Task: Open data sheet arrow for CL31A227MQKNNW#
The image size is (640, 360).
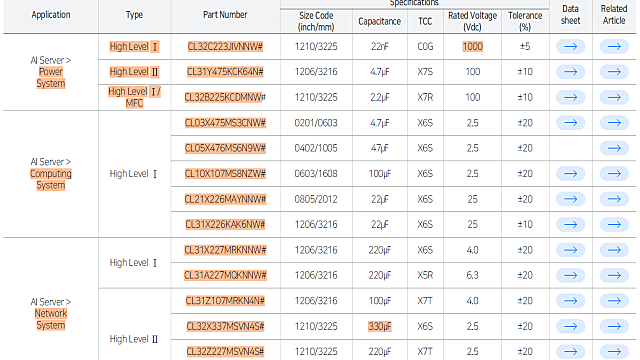Action: click(x=570, y=275)
